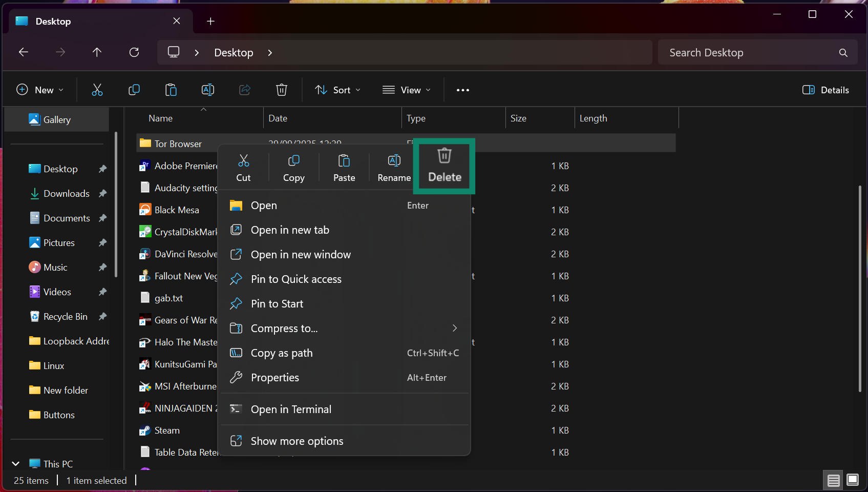
Task: Select the Paste icon in the toolbar
Action: (171, 90)
